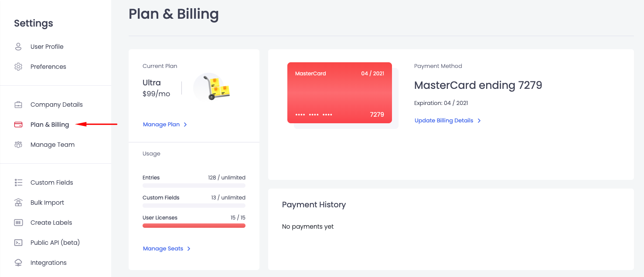644x277 pixels.
Task: Click the red User Licenses usage bar
Action: click(194, 226)
